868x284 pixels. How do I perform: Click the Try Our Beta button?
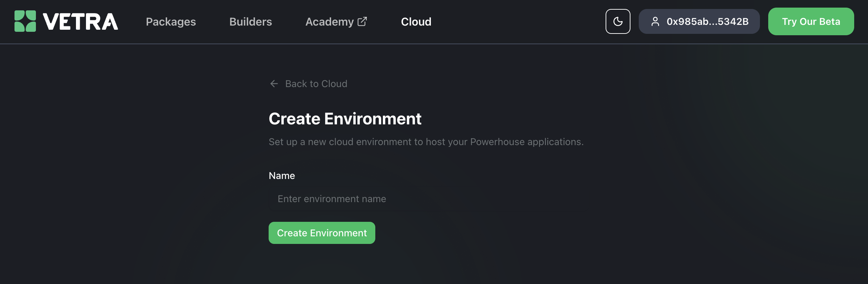(811, 21)
